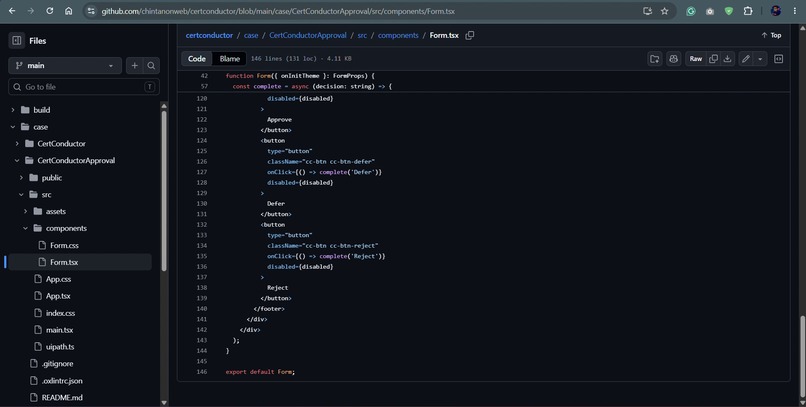This screenshot has height=407, width=806.
Task: Open the file in github.dev folder icon
Action: point(655,59)
